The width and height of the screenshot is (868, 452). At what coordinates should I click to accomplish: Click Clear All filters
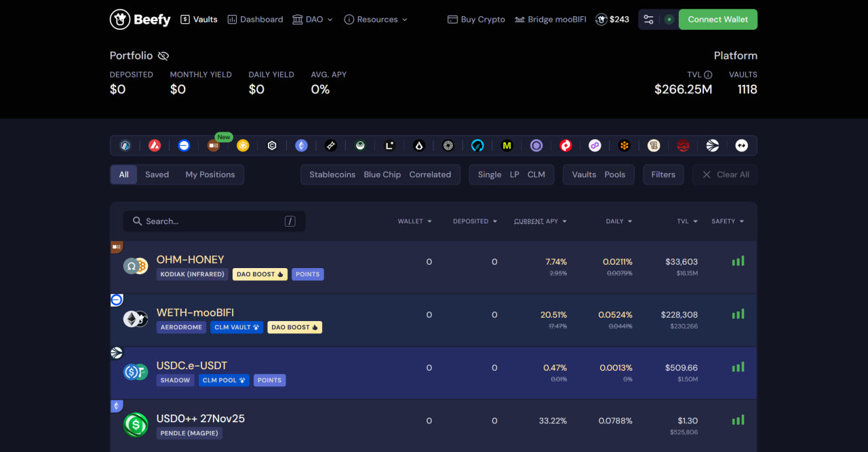click(x=725, y=174)
